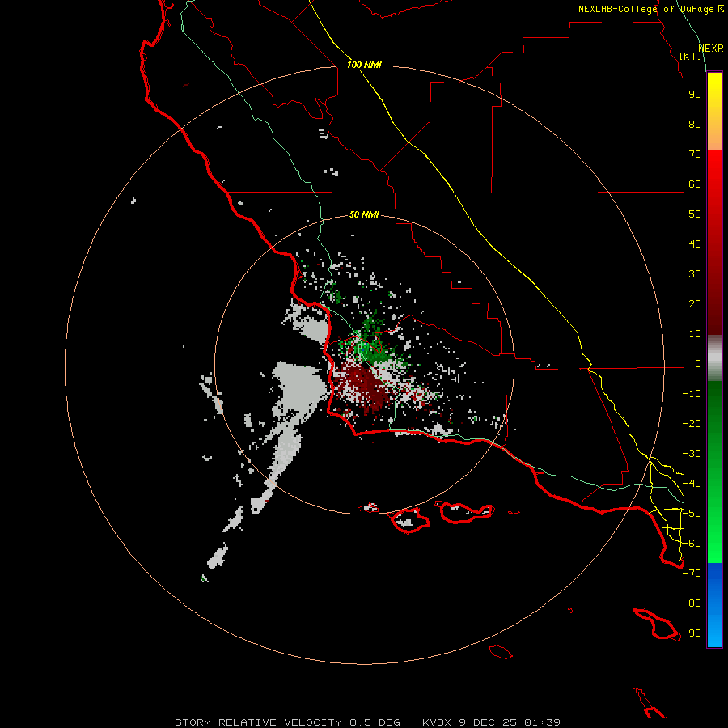Click the dark red outbound velocity area on the radar
728x728 pixels.
[365, 387]
